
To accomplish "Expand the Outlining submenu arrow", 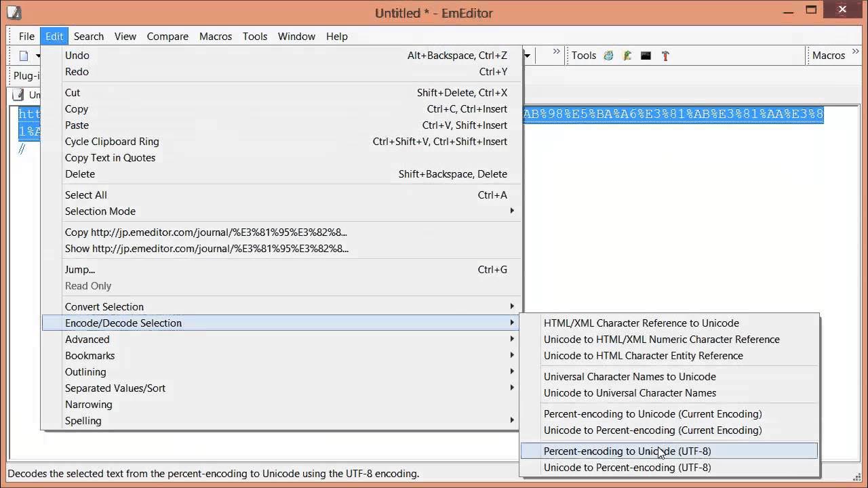I will tap(512, 371).
